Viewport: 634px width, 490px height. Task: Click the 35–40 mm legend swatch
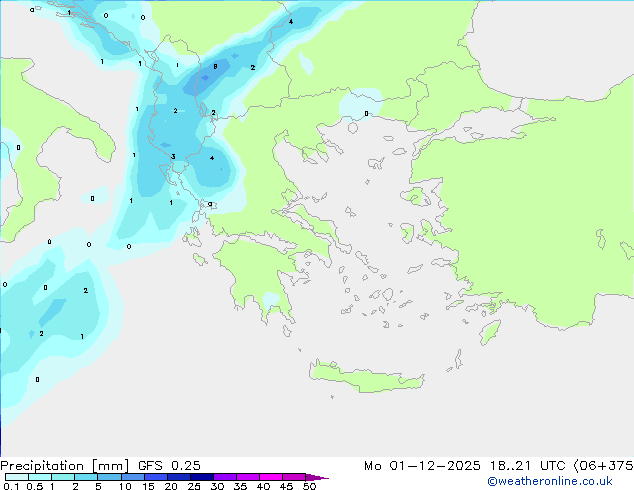coord(248,477)
